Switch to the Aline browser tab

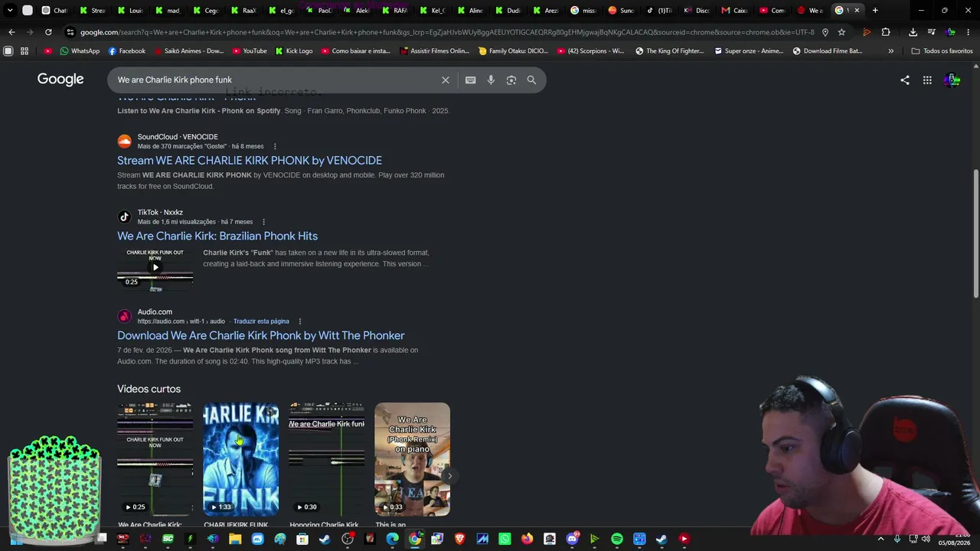coord(471,11)
